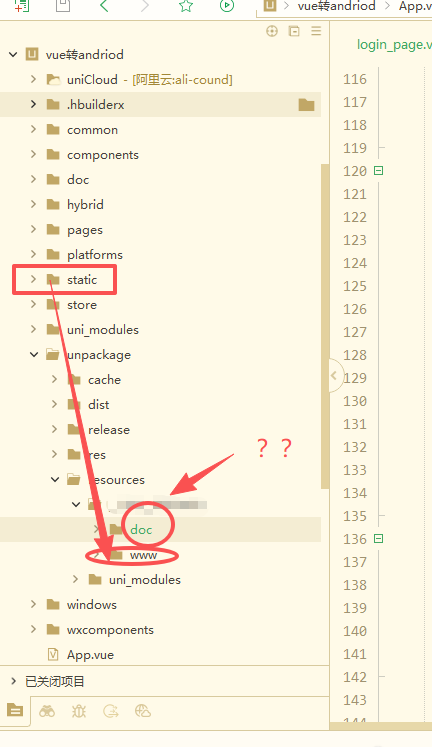This screenshot has height=747, width=432.
Task: Click the forward navigation arrow icon
Action: [145, 6]
